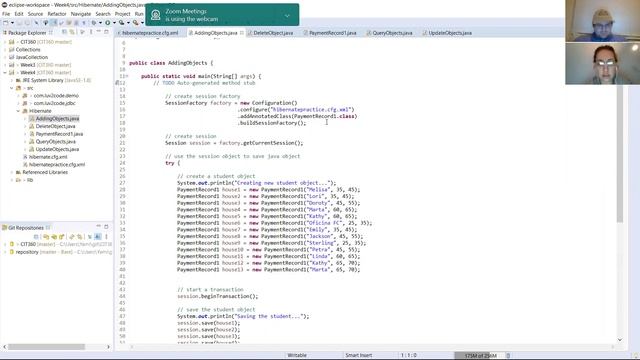
Task: Click the editor vertical scrollbar thumb
Action: [x=620, y=153]
